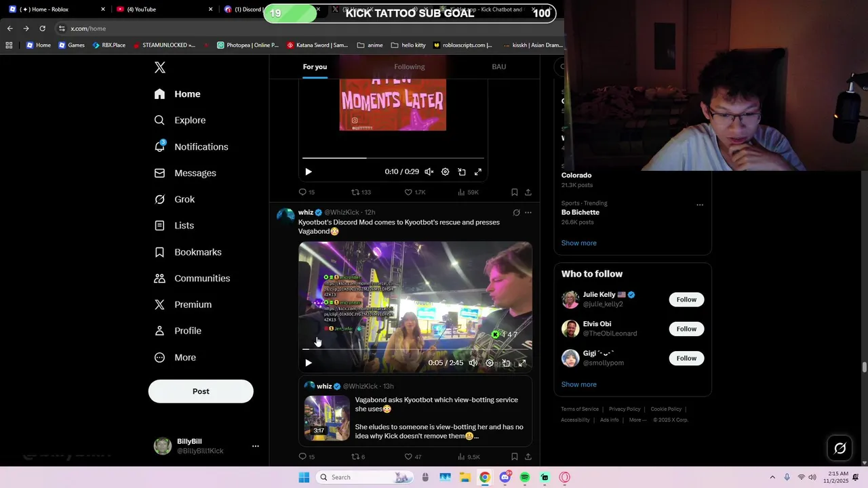Viewport: 868px width, 488px height.
Task: Open BillyBill account options menu
Action: coord(256,446)
